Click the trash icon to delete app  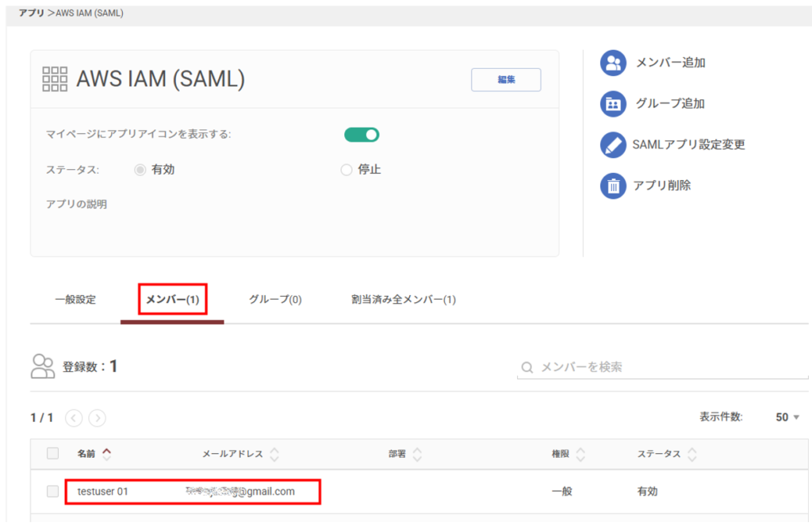click(x=613, y=186)
